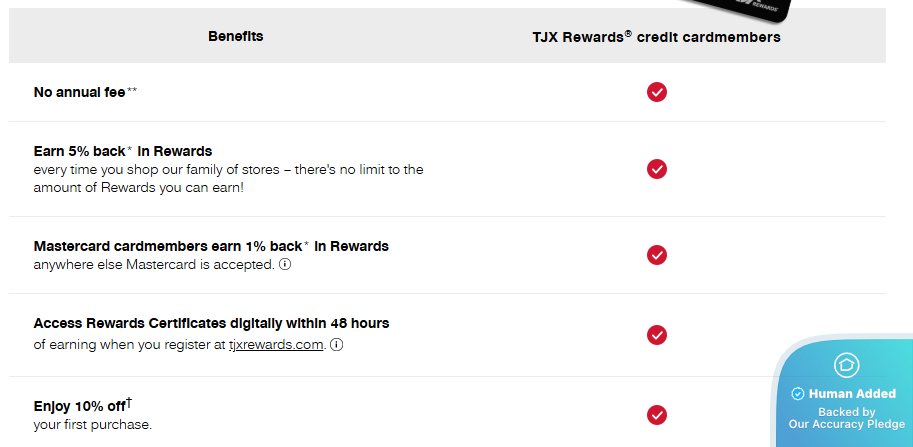Click the 'No annual fee' benefit text
The image size is (913, 447).
pyautogui.click(x=80, y=92)
